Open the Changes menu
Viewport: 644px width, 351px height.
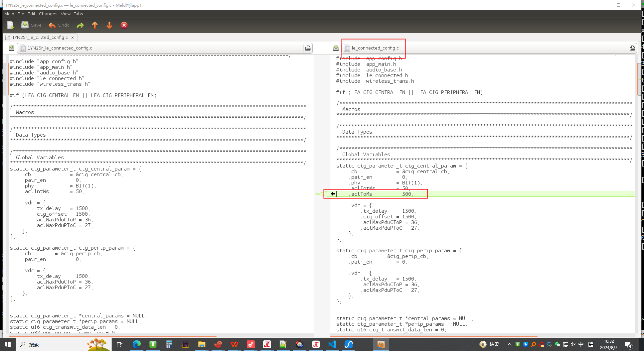48,14
